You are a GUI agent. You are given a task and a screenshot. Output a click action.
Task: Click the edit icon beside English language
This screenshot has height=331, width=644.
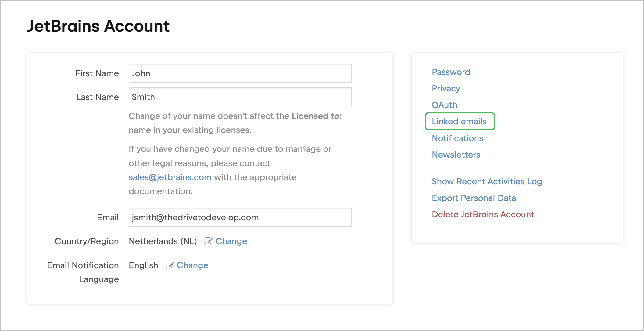pos(170,265)
